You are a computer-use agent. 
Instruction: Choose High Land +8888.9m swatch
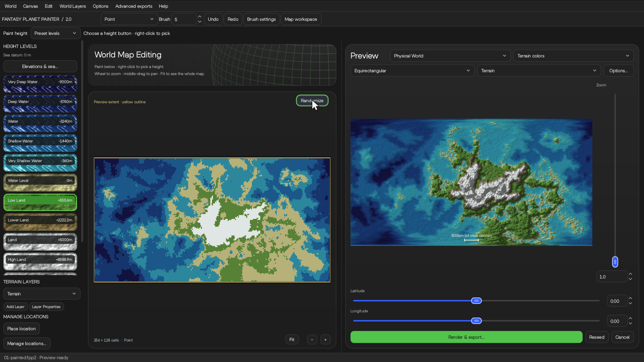click(x=40, y=262)
